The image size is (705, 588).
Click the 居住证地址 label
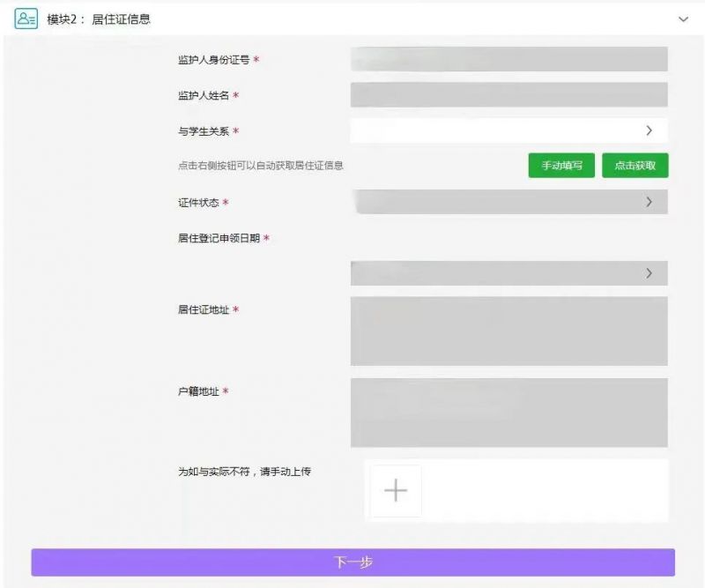pyautogui.click(x=204, y=309)
